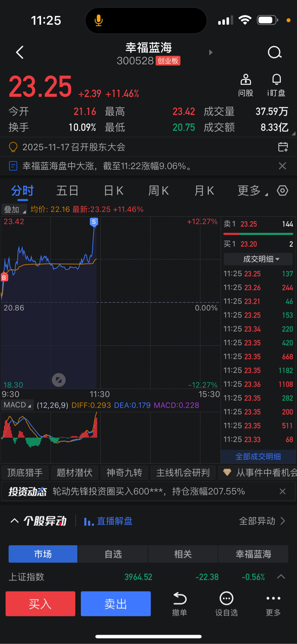Switch to the 周K tab

point(159,191)
